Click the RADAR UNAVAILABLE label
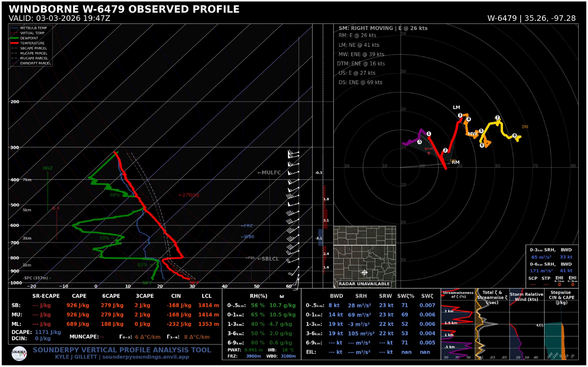 (x=364, y=284)
